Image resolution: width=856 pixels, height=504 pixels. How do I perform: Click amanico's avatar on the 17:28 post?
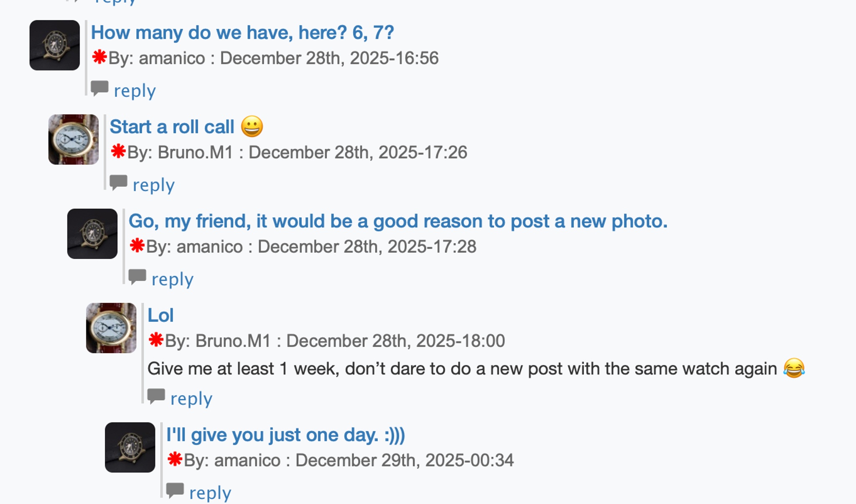point(92,234)
